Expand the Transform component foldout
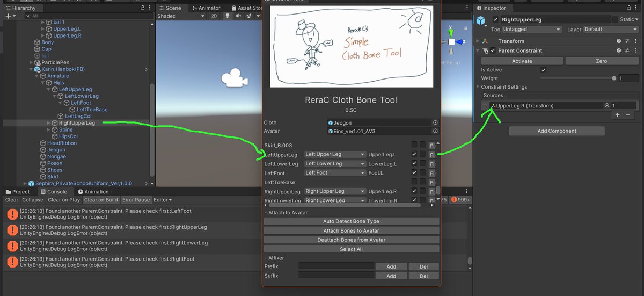 (478, 41)
